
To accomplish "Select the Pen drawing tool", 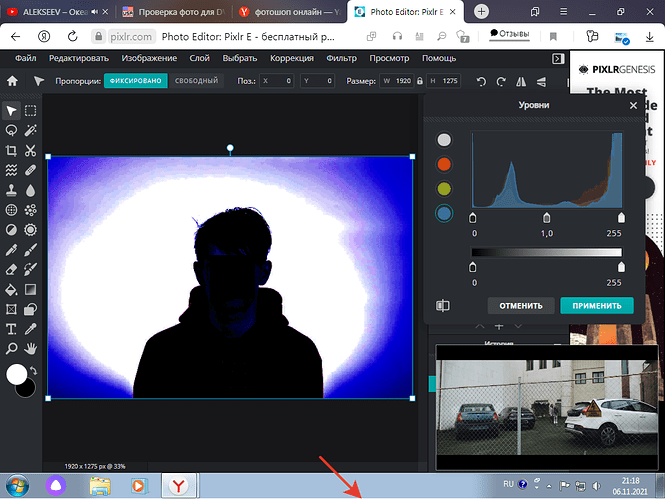I will 11,250.
